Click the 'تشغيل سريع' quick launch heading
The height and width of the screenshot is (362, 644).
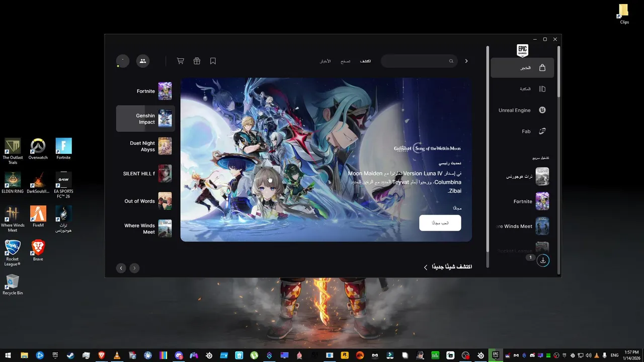(541, 158)
